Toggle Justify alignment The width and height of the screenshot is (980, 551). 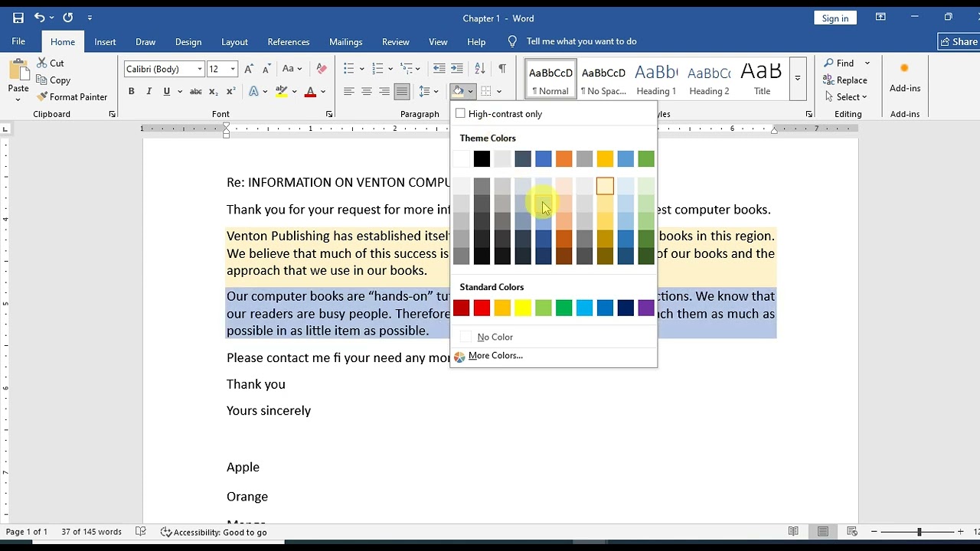402,91
